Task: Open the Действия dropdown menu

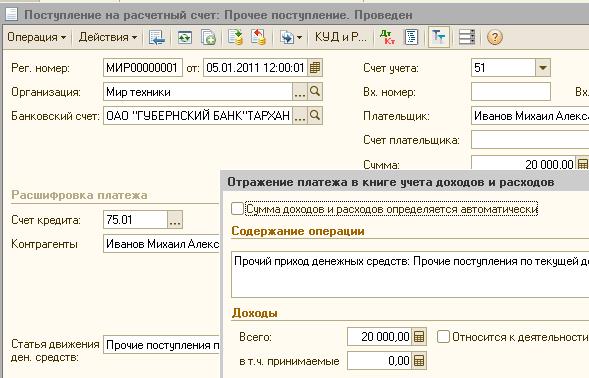Action: (108, 37)
